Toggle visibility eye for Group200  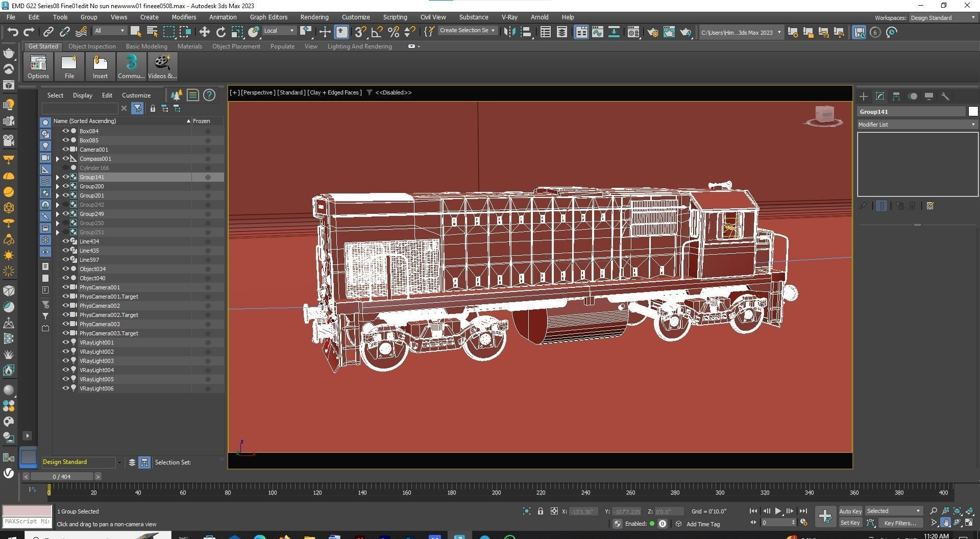(x=65, y=186)
